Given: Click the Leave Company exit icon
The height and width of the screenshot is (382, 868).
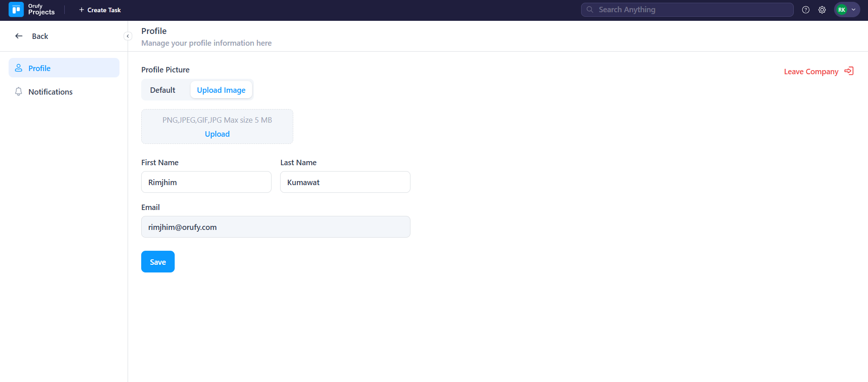Looking at the screenshot, I should [849, 71].
